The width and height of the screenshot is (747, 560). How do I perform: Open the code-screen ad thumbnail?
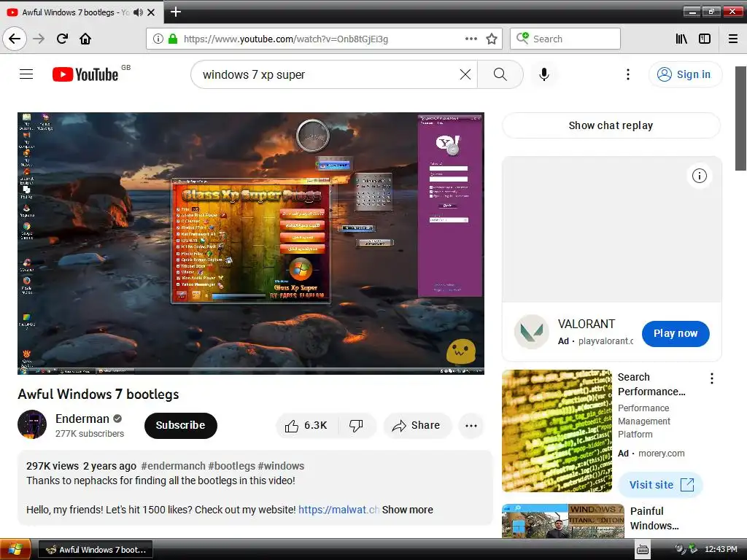pyautogui.click(x=557, y=430)
